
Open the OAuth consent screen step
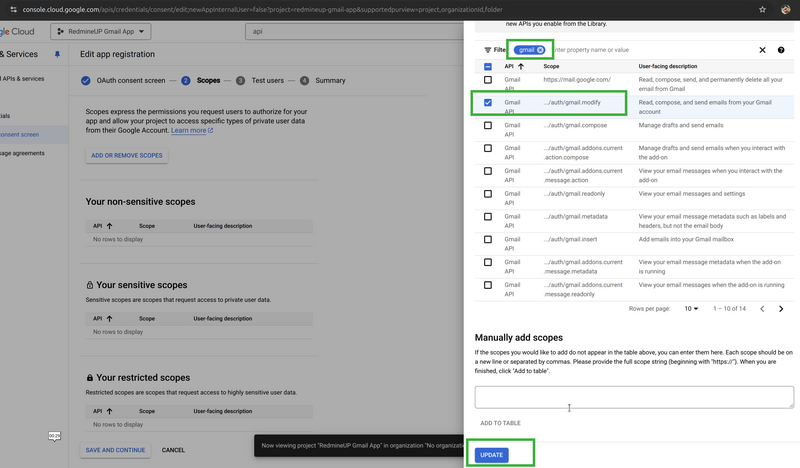click(x=124, y=80)
